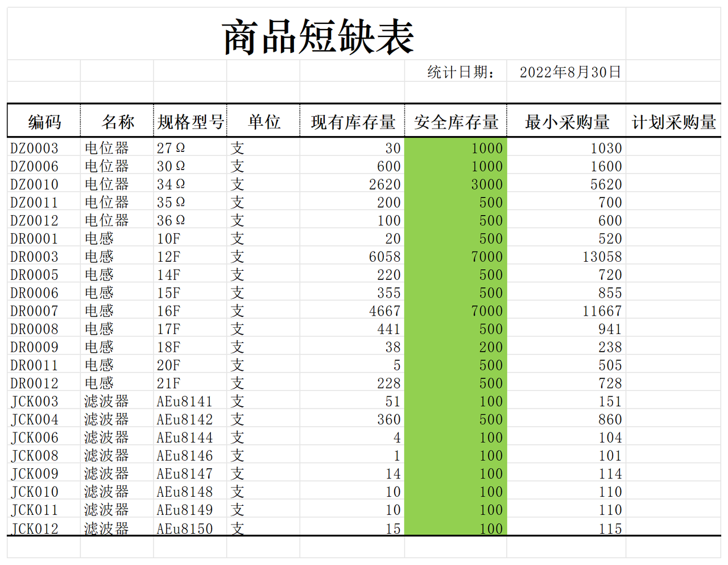Click spec cell 16F
The height and width of the screenshot is (565, 728).
(190, 311)
